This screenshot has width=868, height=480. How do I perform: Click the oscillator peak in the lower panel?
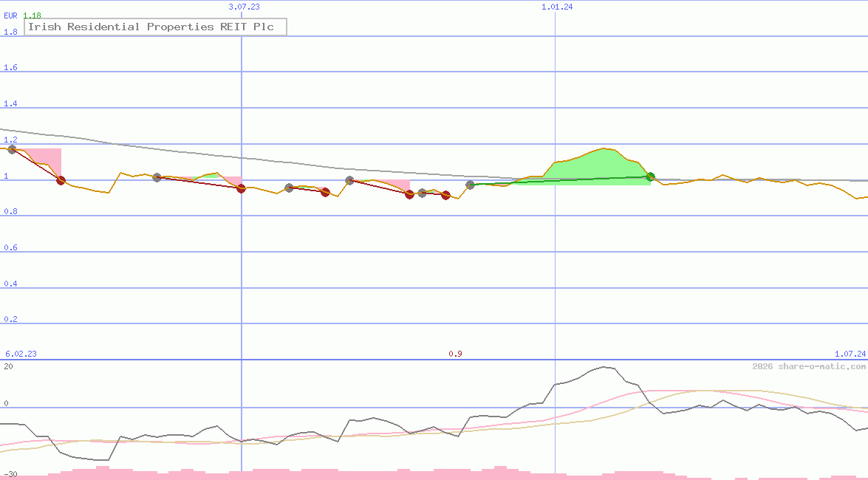point(604,367)
